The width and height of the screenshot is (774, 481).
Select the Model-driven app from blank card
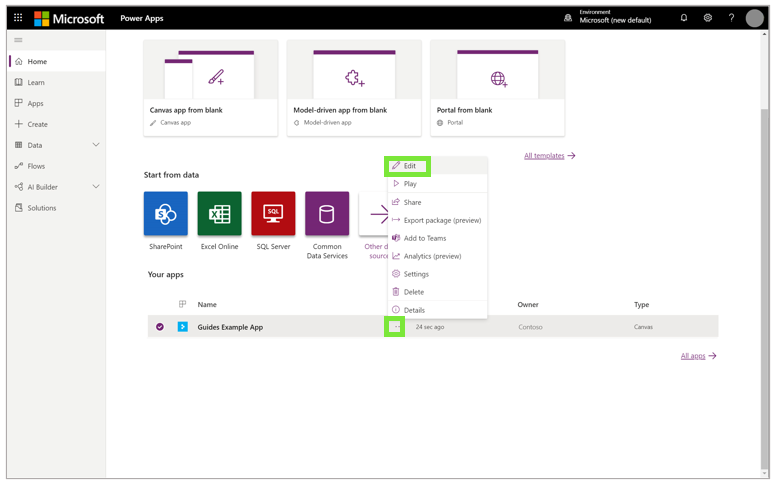tap(354, 88)
